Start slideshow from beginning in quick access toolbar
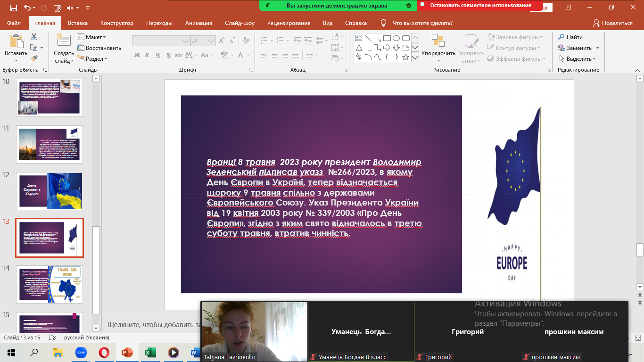The image size is (644, 362). tap(58, 8)
